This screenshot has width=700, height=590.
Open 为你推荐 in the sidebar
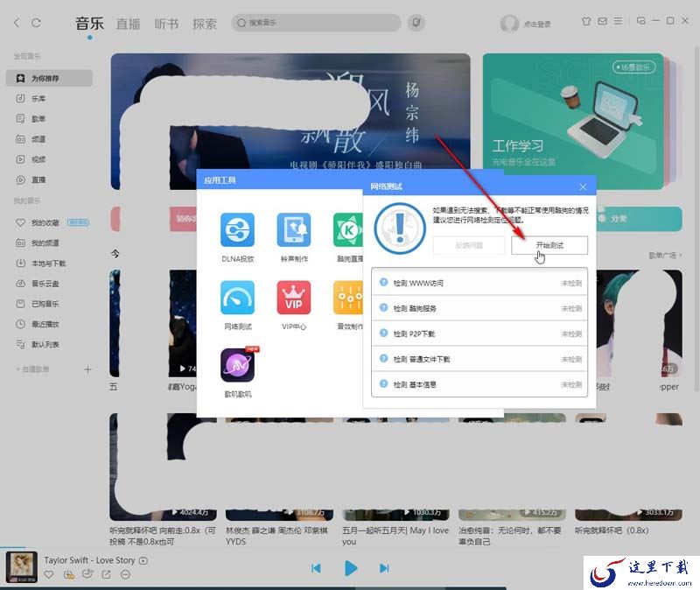tap(49, 78)
